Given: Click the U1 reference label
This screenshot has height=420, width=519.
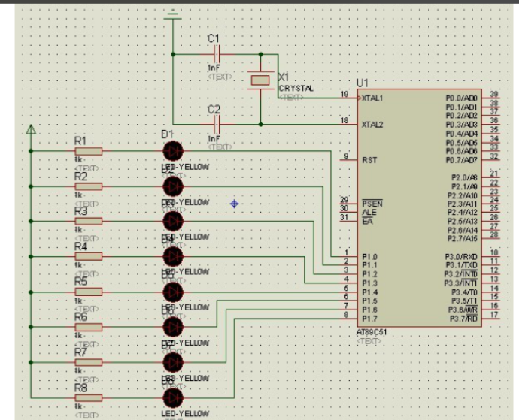Looking at the screenshot, I should click(x=364, y=83).
